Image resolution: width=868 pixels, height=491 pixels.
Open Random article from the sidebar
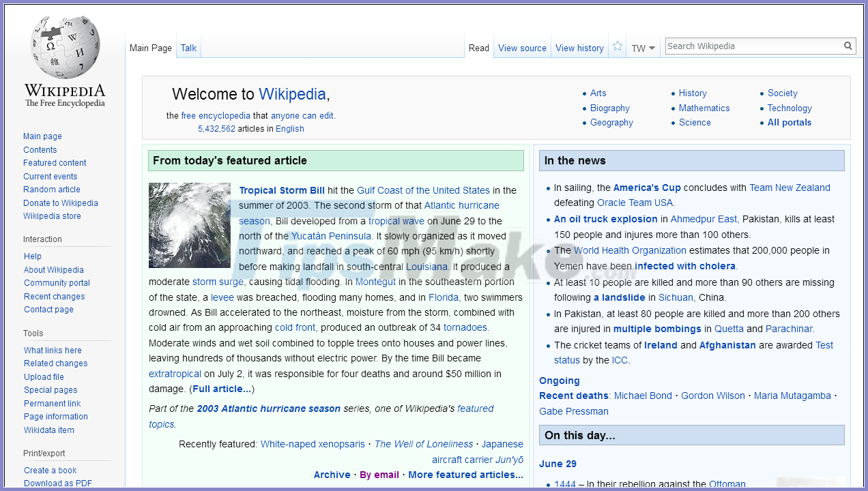[x=52, y=190]
